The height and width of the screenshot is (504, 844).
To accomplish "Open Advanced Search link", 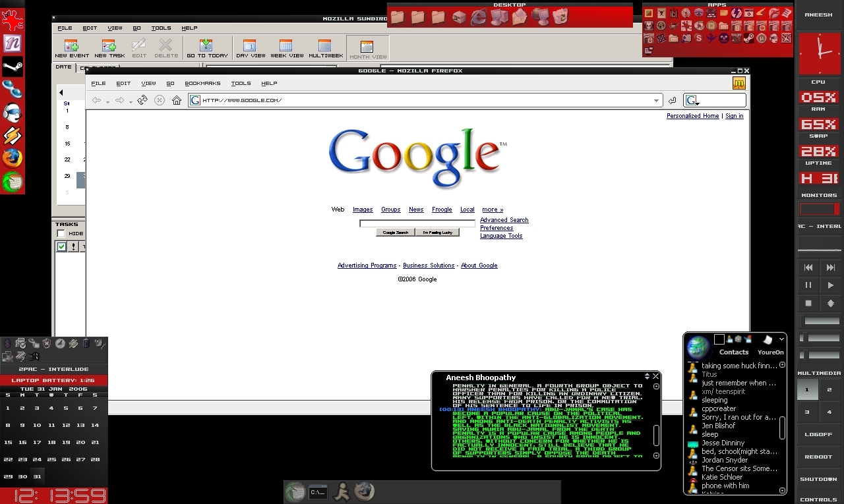I will 504,220.
